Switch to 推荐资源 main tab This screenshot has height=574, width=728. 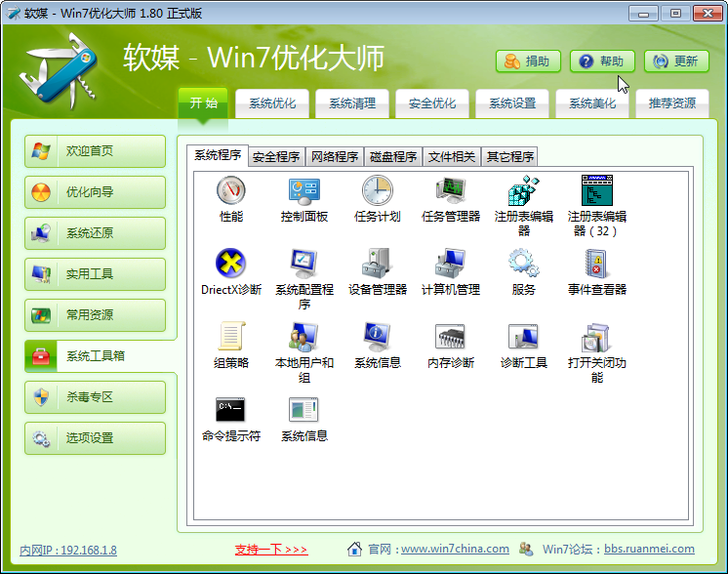(671, 103)
